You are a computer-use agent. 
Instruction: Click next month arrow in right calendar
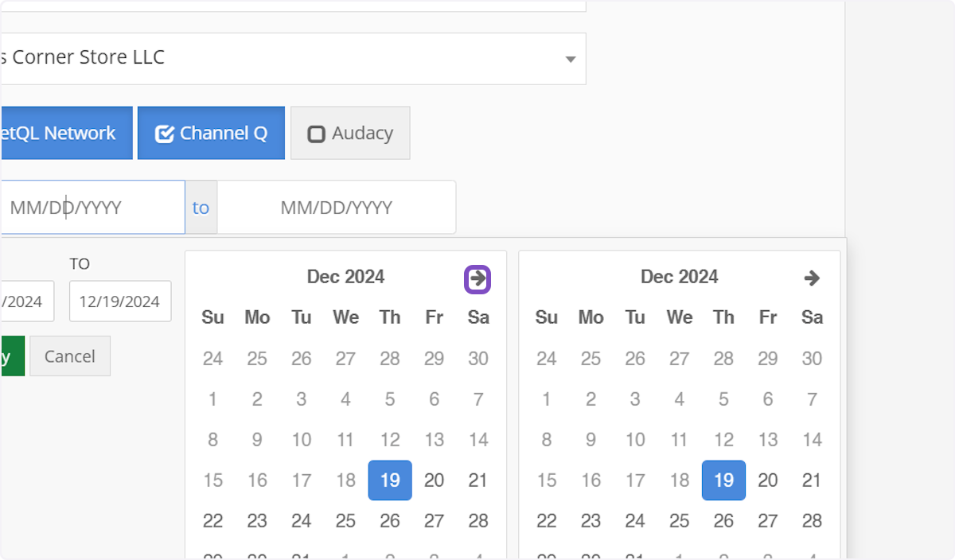811,278
